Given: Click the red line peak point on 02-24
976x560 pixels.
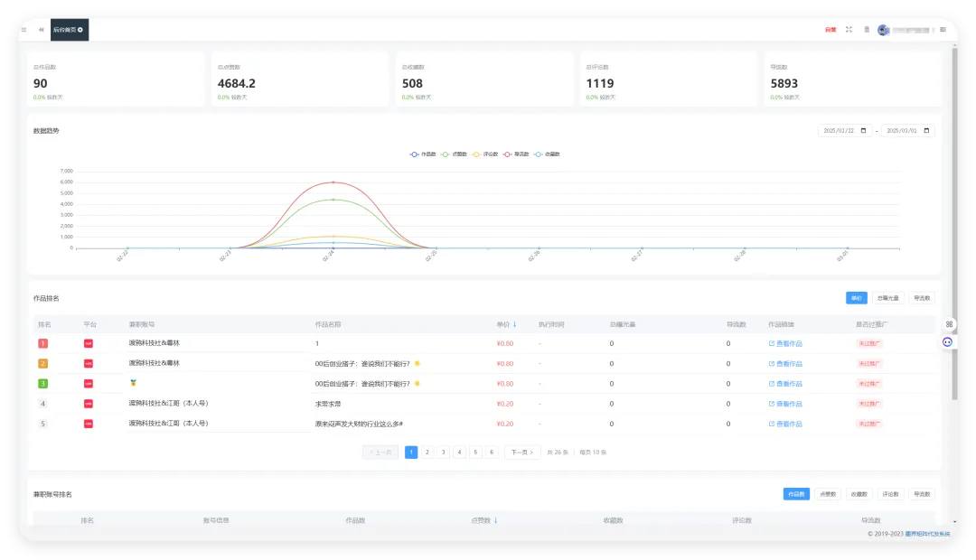Looking at the screenshot, I should (x=333, y=182).
